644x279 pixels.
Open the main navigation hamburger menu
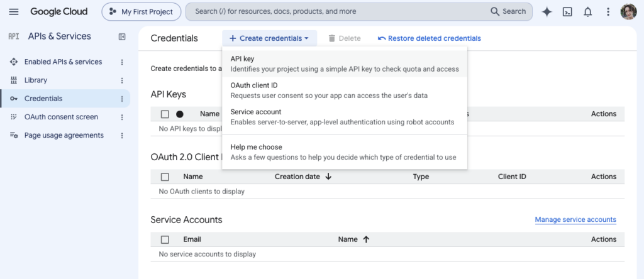pos(14,11)
